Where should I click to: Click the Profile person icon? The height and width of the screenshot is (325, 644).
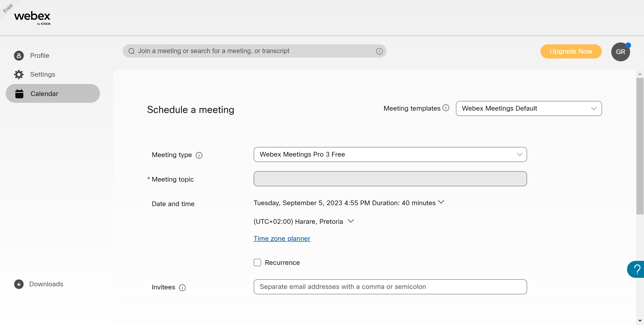19,56
